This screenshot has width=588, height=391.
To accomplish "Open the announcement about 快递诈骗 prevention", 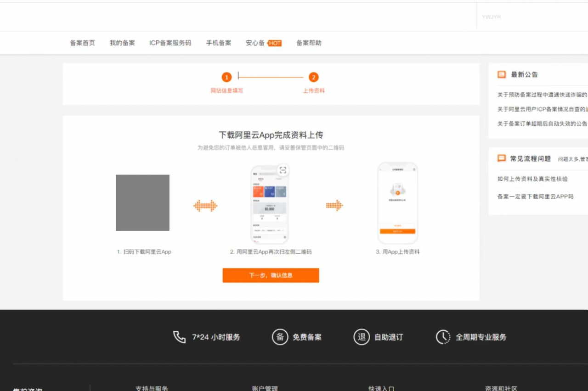I will coord(542,95).
